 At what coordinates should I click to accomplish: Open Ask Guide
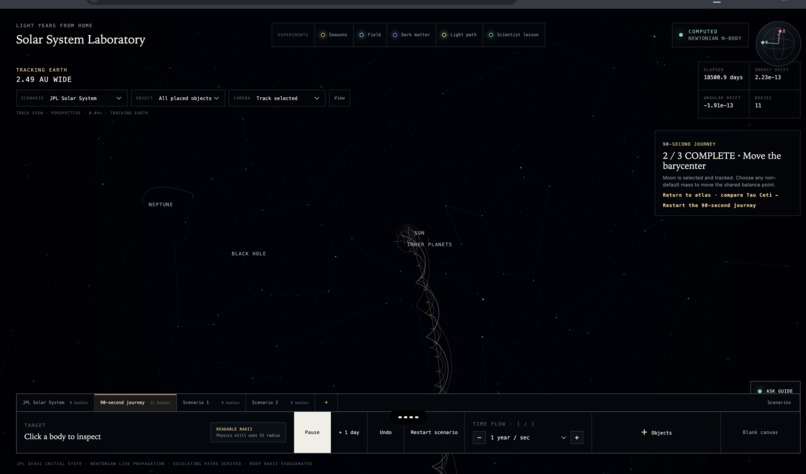775,391
